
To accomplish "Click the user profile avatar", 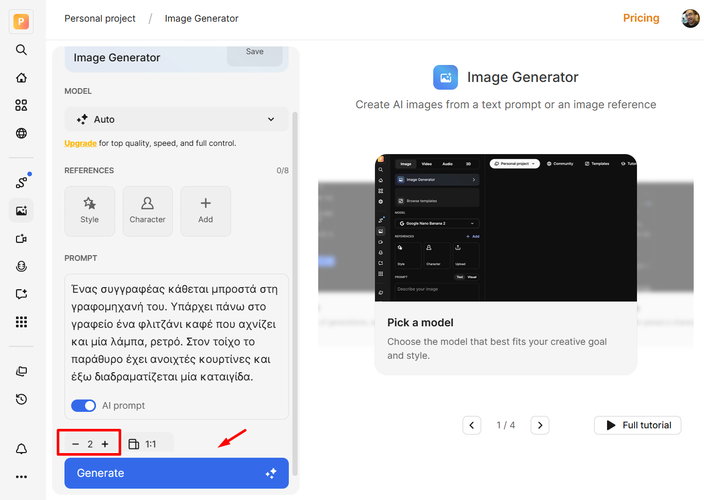I will tap(690, 18).
